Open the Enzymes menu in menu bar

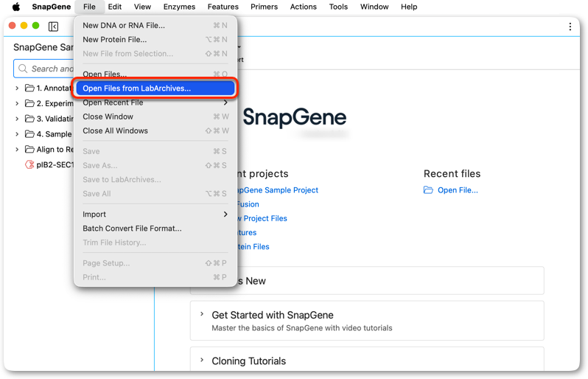point(179,7)
